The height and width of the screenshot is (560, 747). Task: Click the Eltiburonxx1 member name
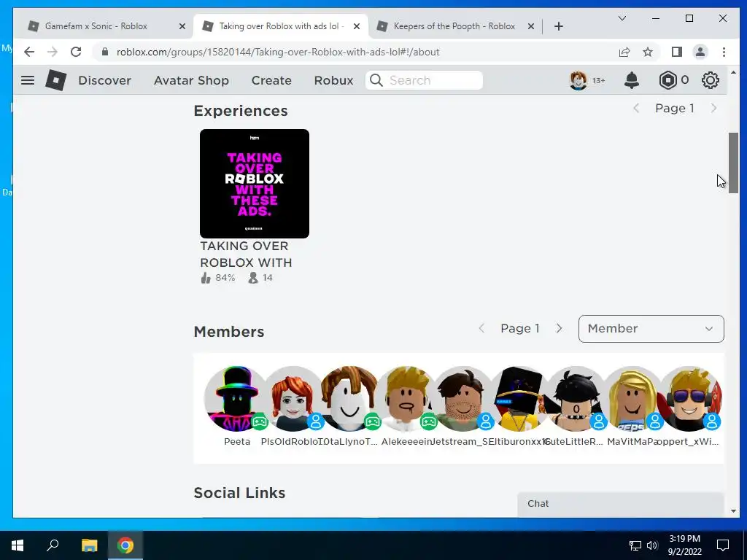pos(519,441)
